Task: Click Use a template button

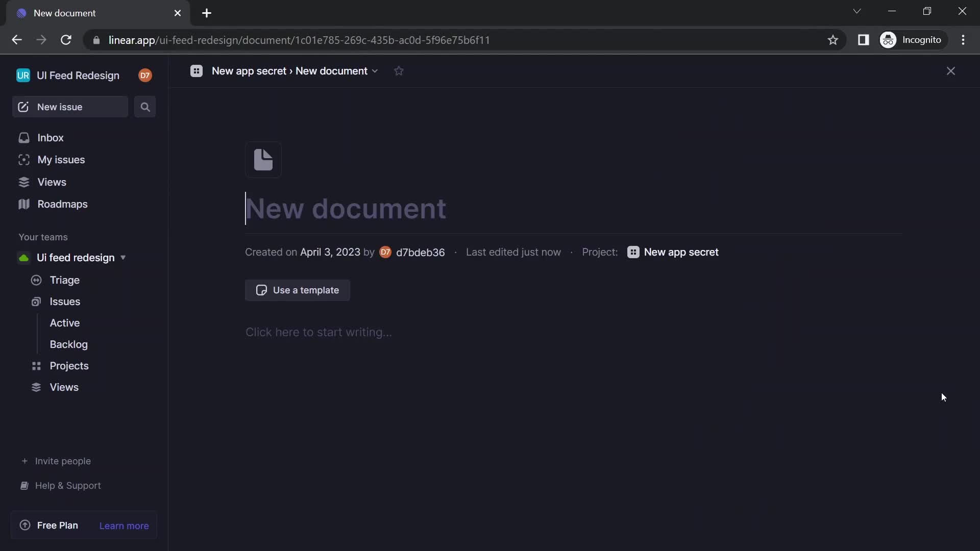Action: click(x=298, y=291)
